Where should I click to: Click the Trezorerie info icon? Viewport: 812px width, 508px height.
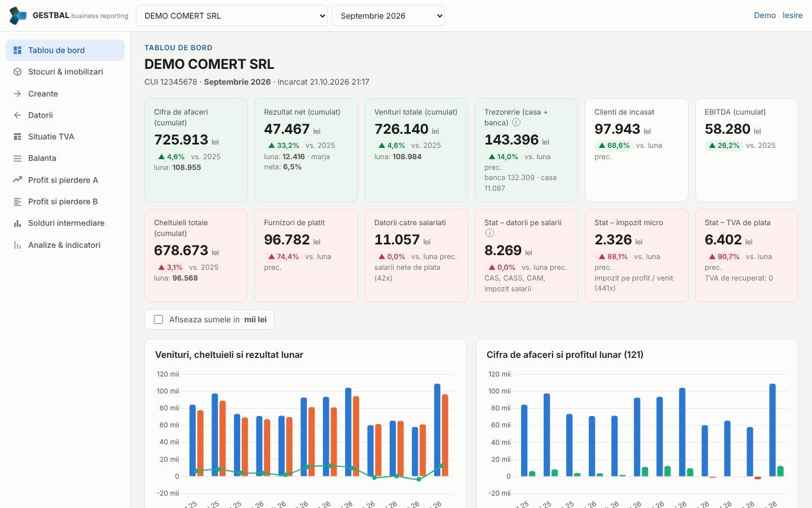pos(516,122)
